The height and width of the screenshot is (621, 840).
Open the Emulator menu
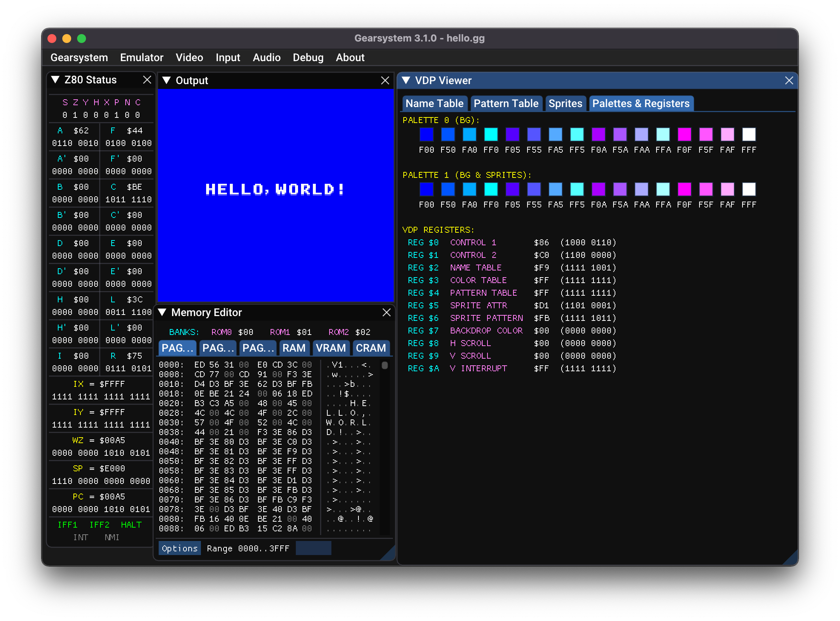tap(141, 57)
